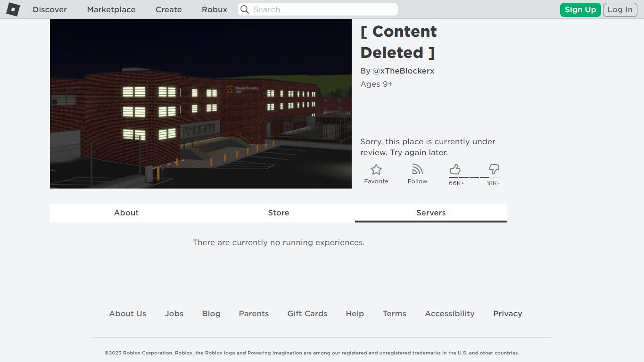Open the @xTheBlockerx creator profile
The image size is (644, 362).
pos(403,71)
